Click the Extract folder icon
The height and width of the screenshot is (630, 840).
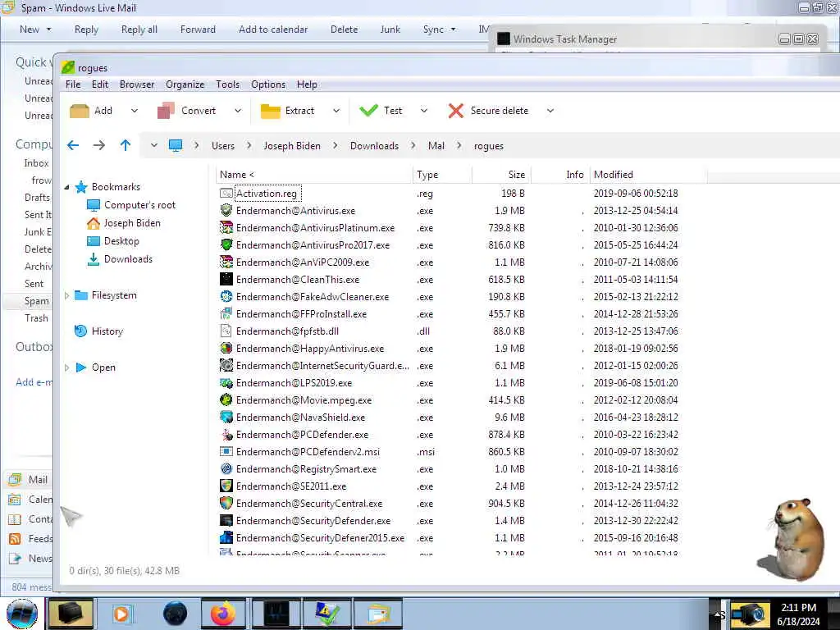[270, 111]
